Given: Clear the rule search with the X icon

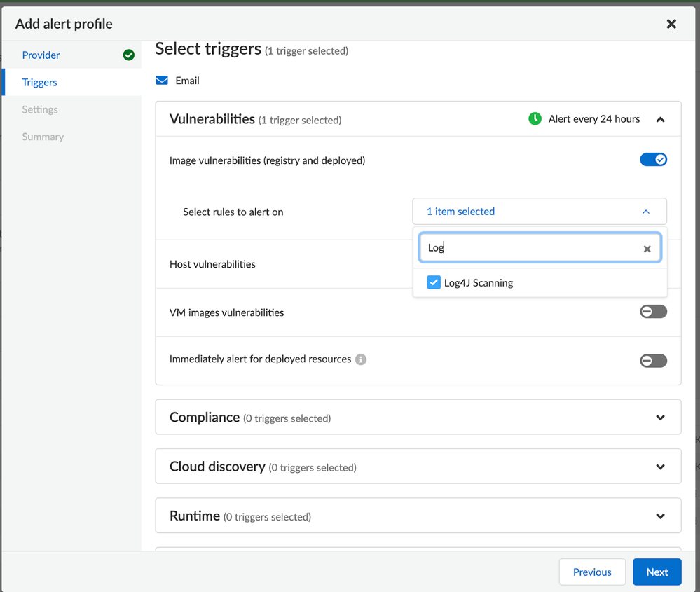Looking at the screenshot, I should click(647, 249).
